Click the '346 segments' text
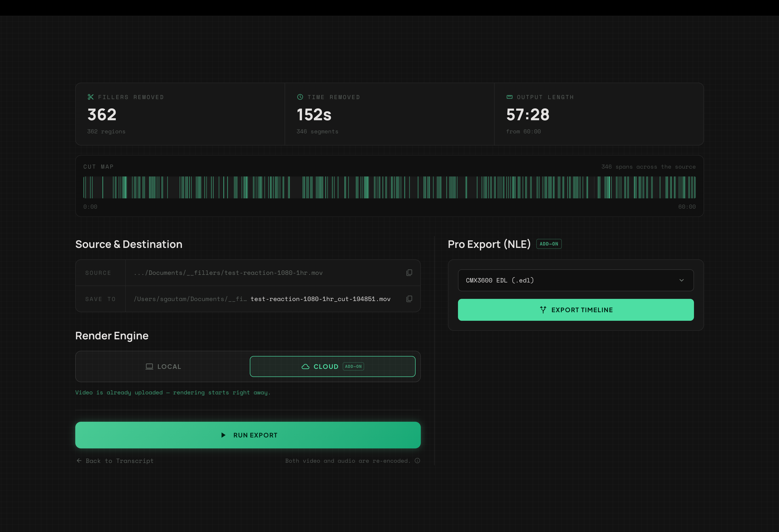 (x=317, y=131)
